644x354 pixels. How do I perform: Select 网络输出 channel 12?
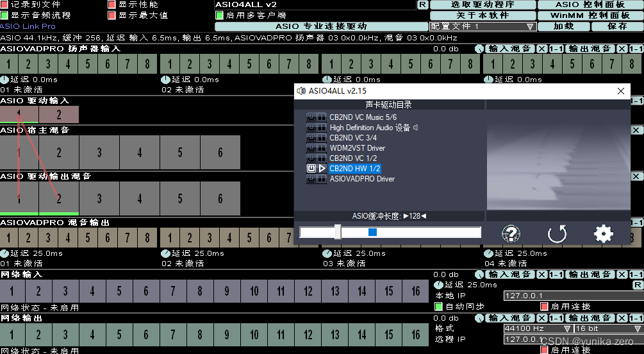[308, 335]
